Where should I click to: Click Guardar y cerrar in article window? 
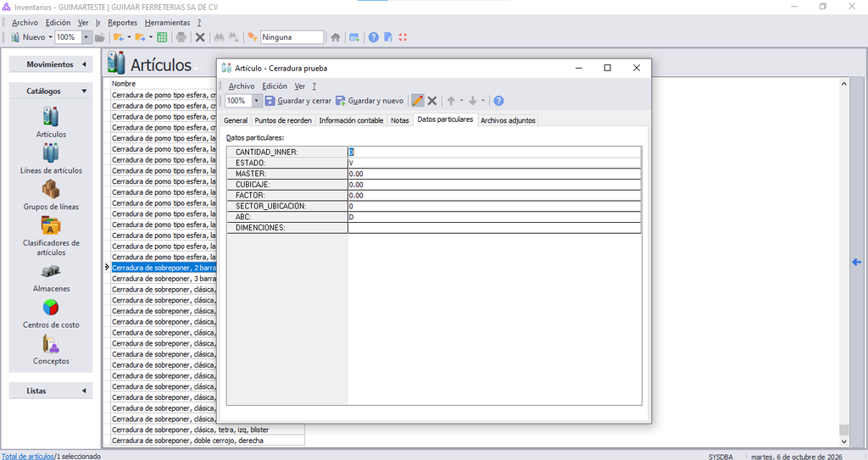click(298, 101)
